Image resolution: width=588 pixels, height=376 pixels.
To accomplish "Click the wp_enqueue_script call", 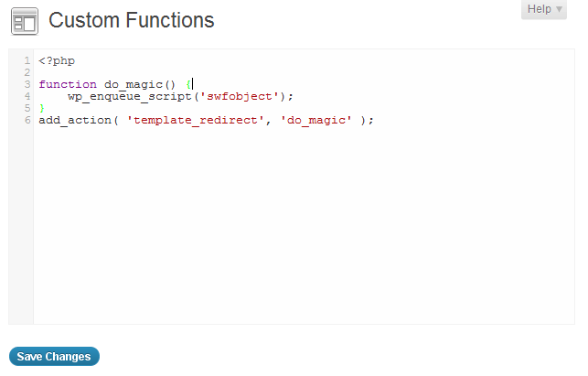I will tap(130, 97).
